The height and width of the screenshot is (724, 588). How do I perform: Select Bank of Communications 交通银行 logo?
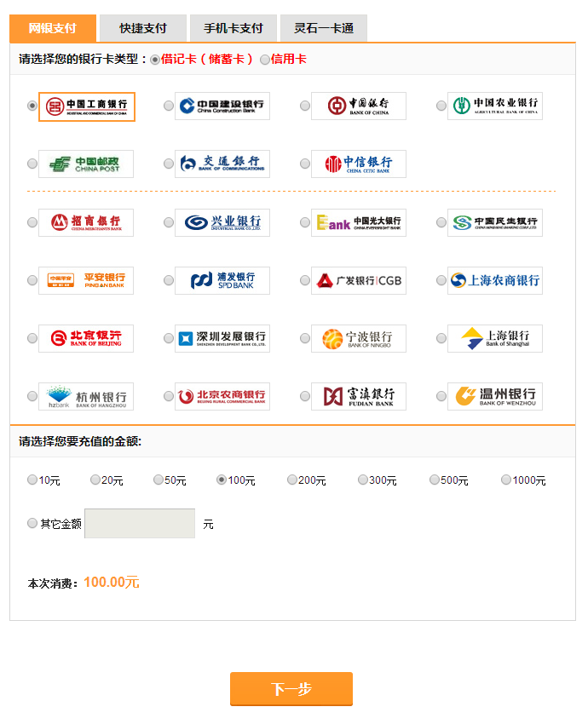click(x=222, y=164)
